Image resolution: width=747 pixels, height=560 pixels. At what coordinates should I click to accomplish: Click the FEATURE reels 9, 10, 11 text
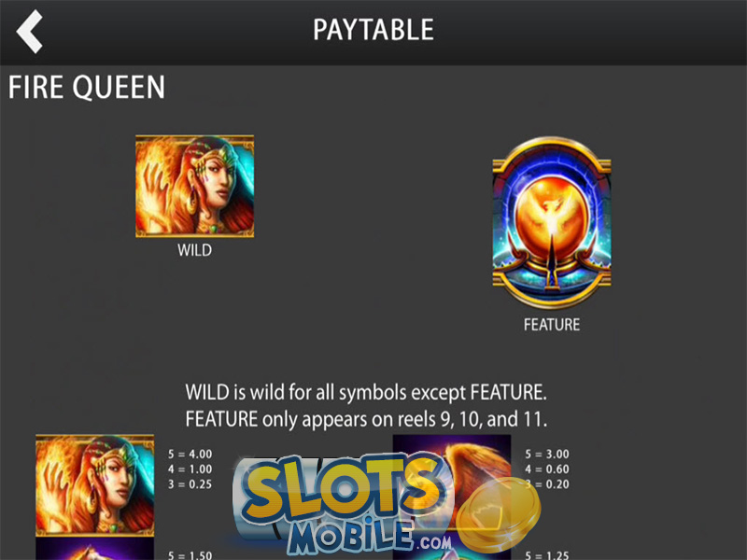[366, 419]
